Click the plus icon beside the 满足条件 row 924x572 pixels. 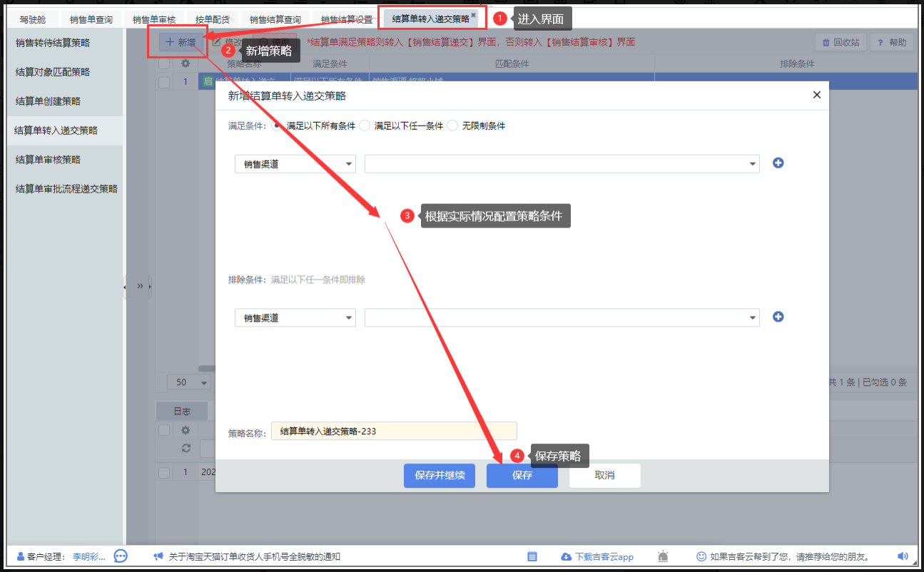point(778,163)
